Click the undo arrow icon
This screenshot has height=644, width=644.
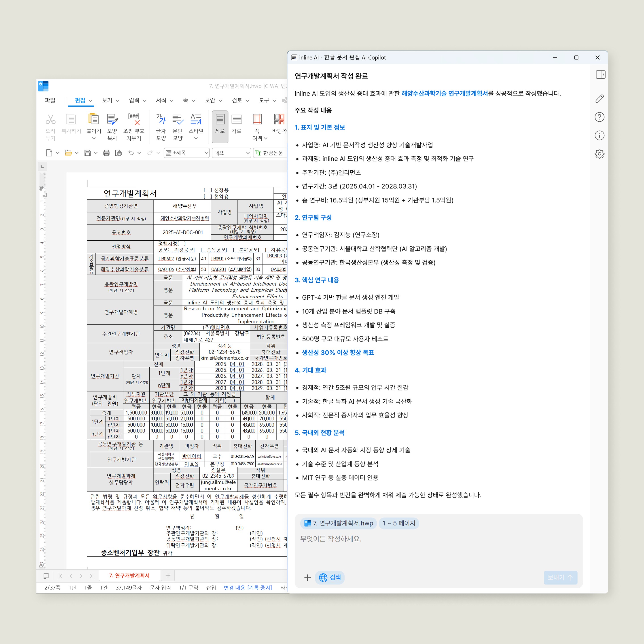[x=131, y=153]
